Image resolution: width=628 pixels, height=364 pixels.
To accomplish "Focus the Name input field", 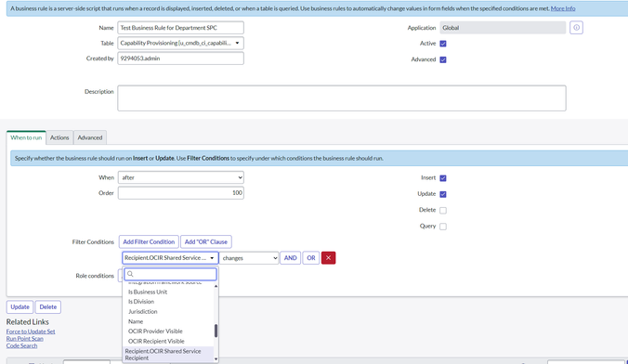I will click(180, 28).
